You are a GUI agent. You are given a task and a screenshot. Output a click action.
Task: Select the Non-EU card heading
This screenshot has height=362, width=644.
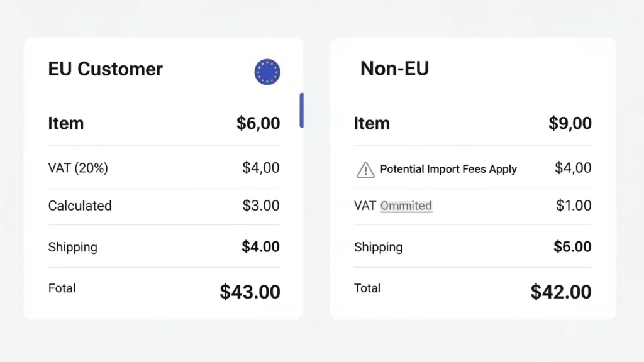click(394, 69)
